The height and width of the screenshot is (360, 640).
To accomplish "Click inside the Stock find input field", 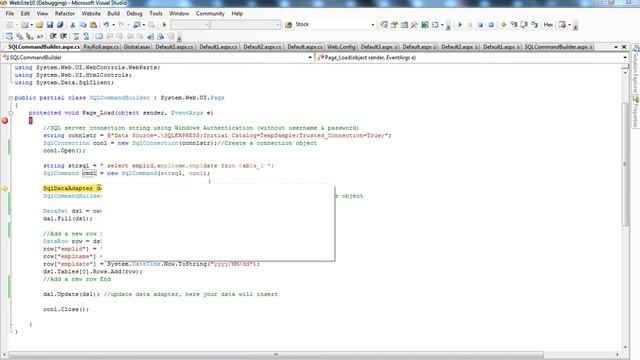I will coord(331,25).
